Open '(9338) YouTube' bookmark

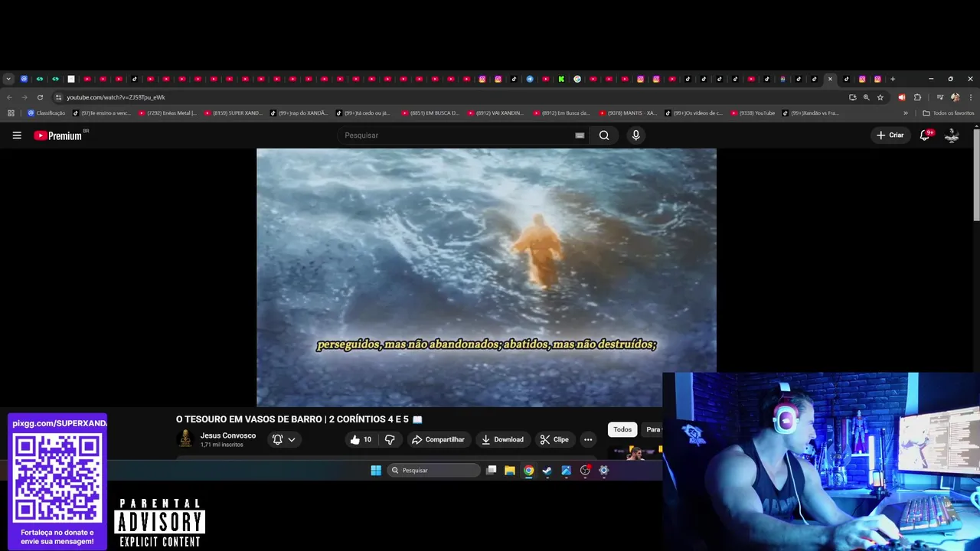pos(753,113)
